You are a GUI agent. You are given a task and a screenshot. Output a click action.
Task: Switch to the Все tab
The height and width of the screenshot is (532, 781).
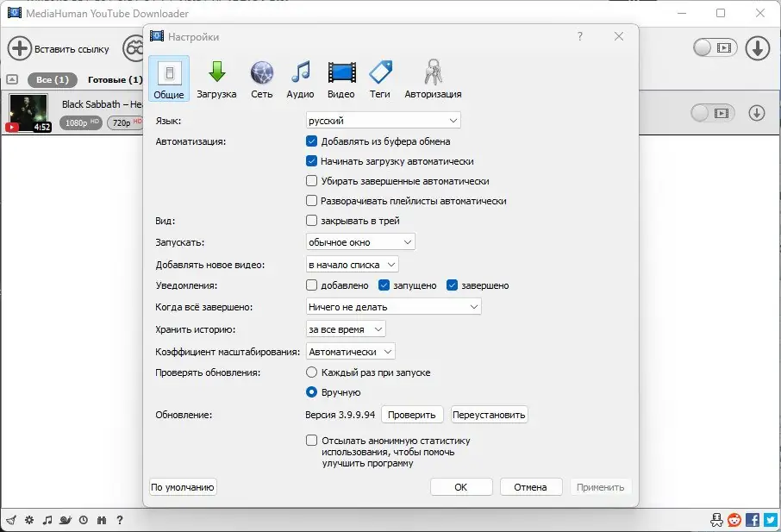[x=52, y=78]
